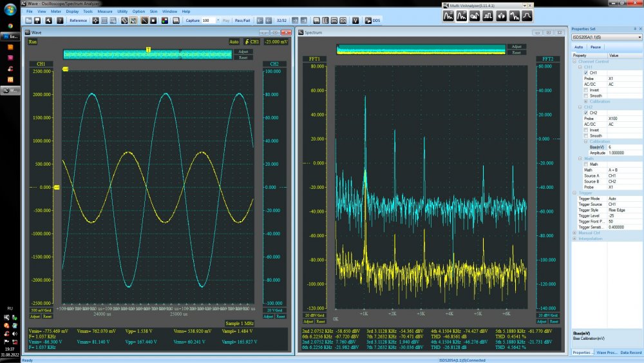
Task: Expand the Manual Ctrl section
Action: pos(574,233)
